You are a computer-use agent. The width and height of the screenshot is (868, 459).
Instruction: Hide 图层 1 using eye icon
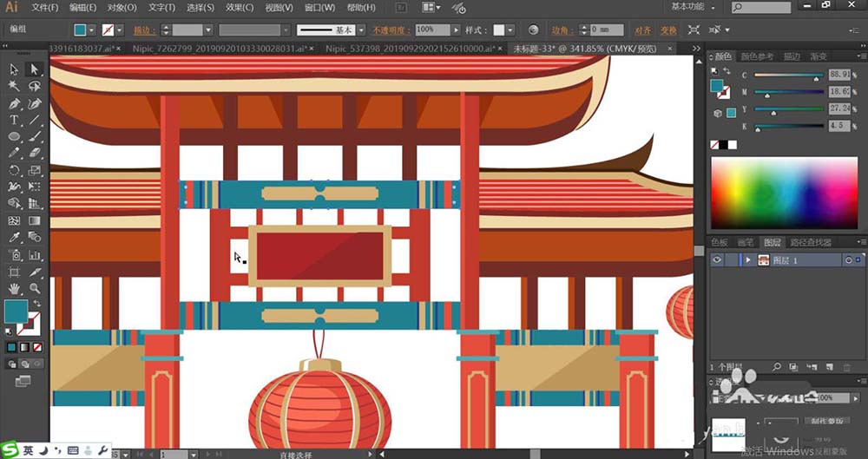click(717, 260)
